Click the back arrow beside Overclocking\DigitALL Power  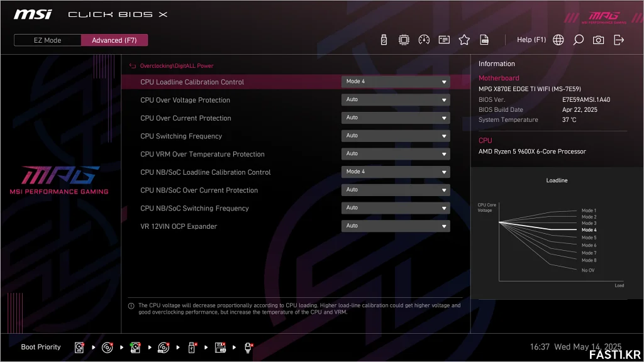pos(133,65)
